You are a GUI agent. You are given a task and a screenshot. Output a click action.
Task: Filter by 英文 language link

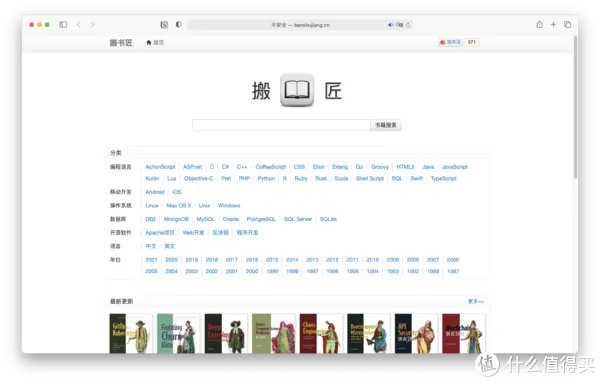point(170,246)
